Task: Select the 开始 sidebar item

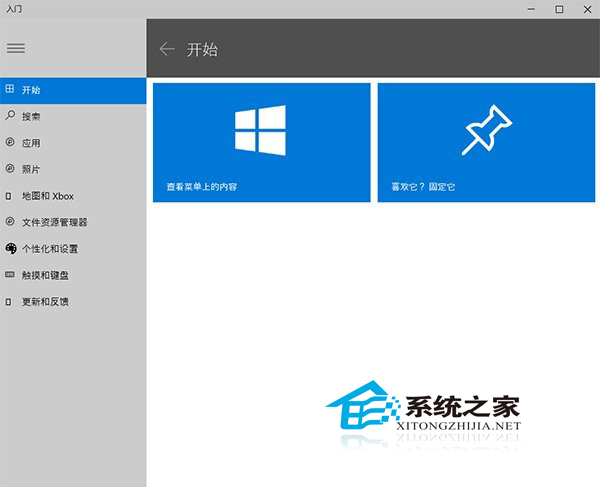Action: point(73,90)
